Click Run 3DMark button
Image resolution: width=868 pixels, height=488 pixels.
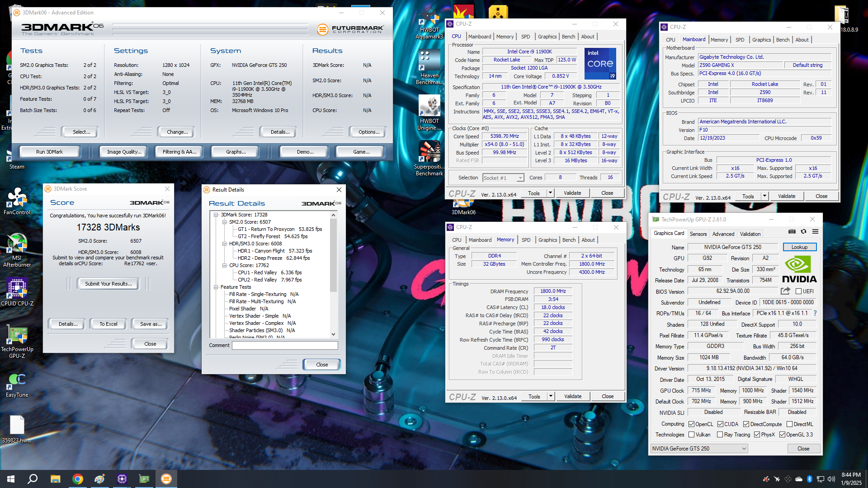click(50, 152)
